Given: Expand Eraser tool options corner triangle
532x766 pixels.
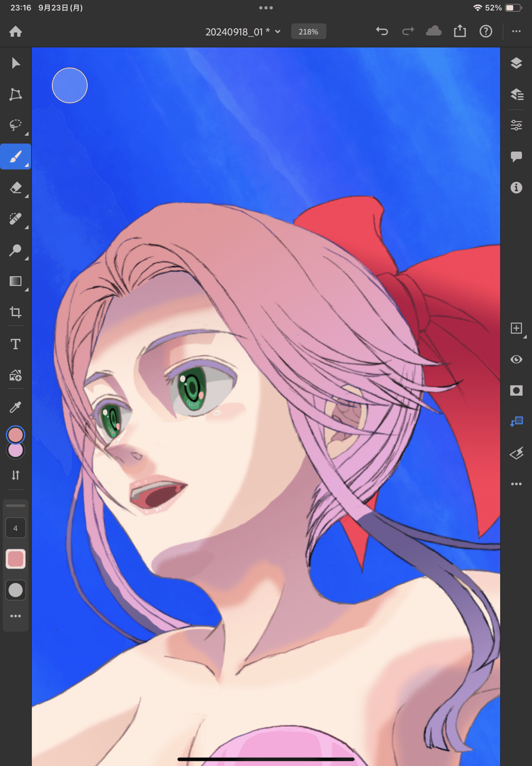Looking at the screenshot, I should (x=27, y=196).
